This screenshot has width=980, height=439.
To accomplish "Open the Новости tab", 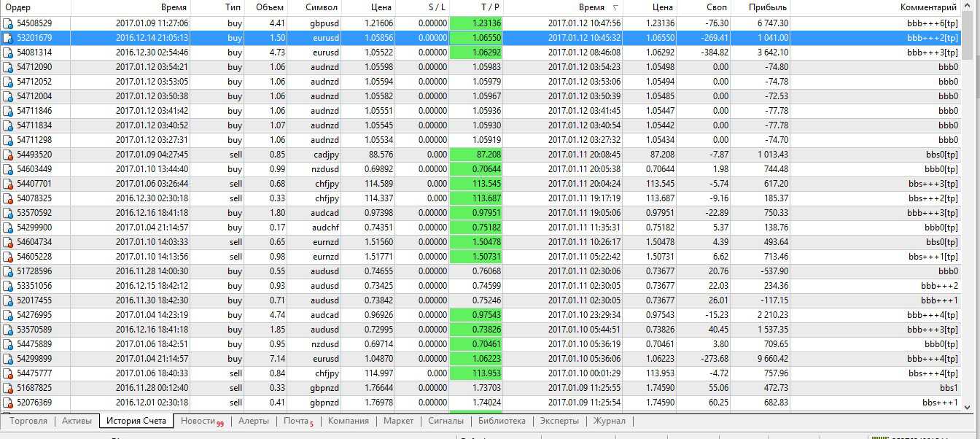I will point(199,421).
